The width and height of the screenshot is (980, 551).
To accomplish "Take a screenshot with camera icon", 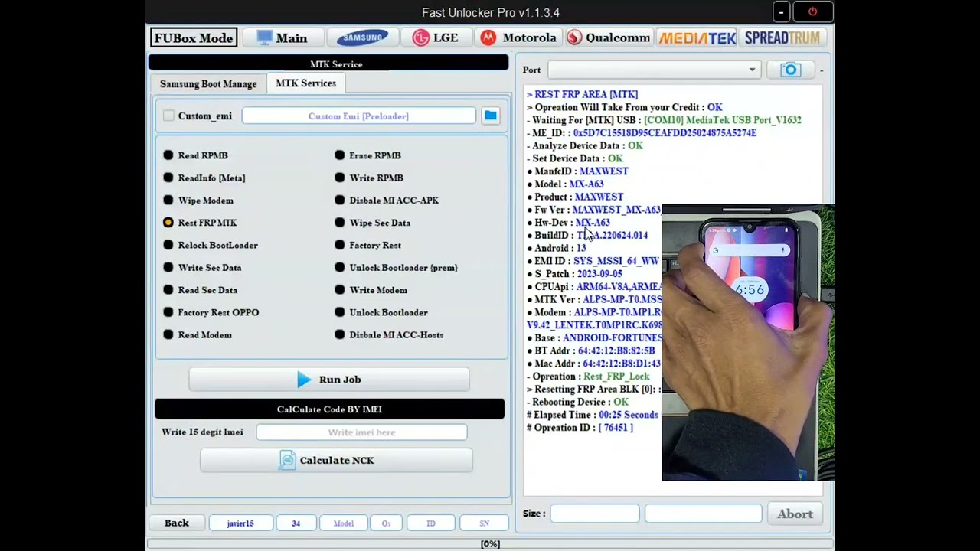I will [x=790, y=70].
